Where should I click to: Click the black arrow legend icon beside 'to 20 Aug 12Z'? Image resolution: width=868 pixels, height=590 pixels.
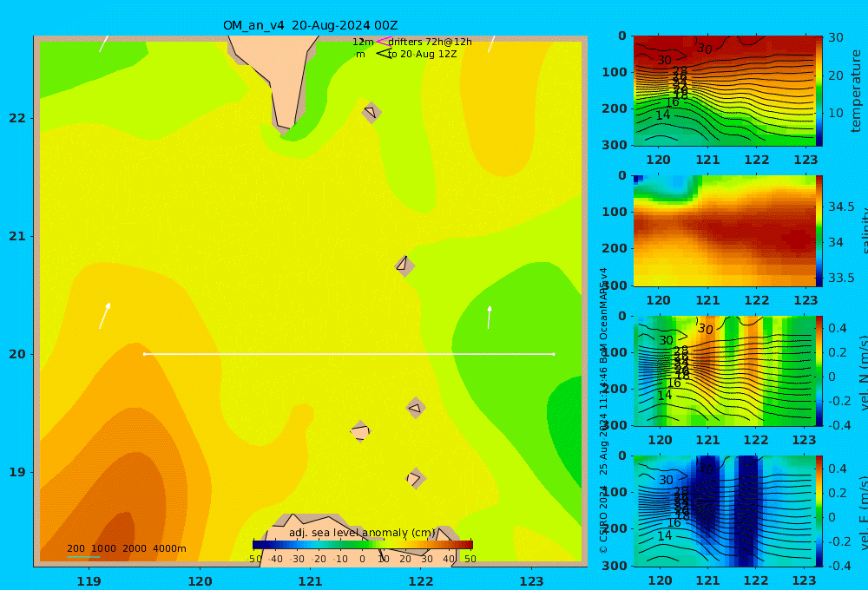384,54
